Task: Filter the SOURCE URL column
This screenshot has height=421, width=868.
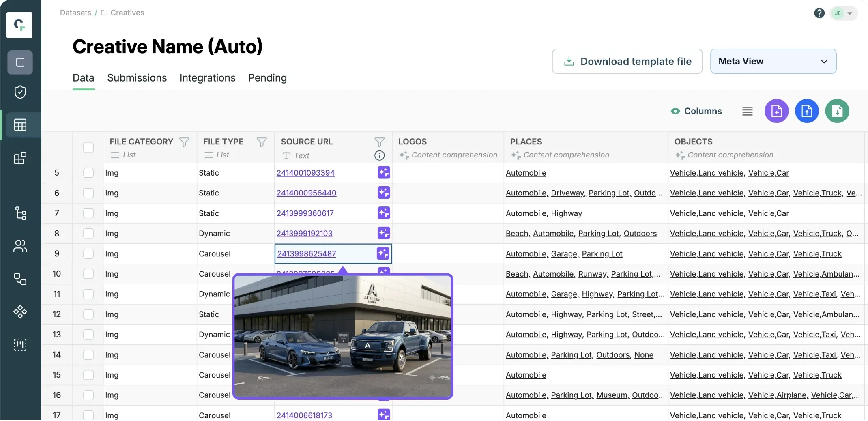Action: point(379,142)
